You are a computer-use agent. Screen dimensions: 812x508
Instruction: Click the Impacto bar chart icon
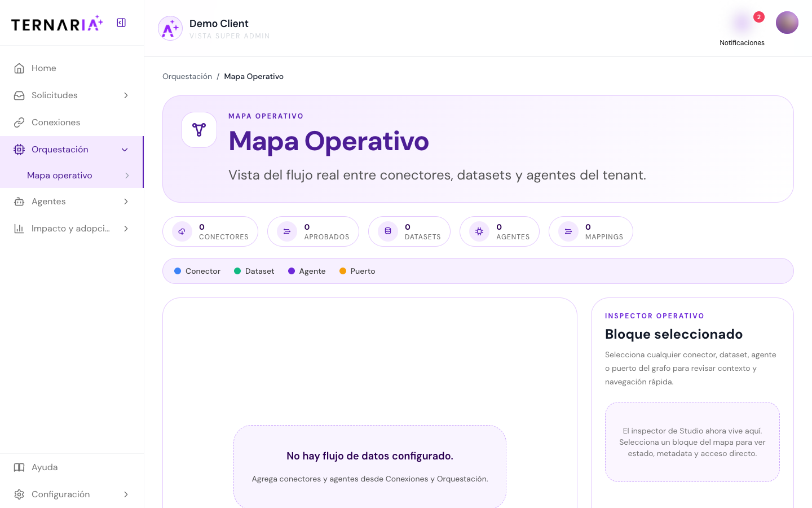pyautogui.click(x=19, y=229)
